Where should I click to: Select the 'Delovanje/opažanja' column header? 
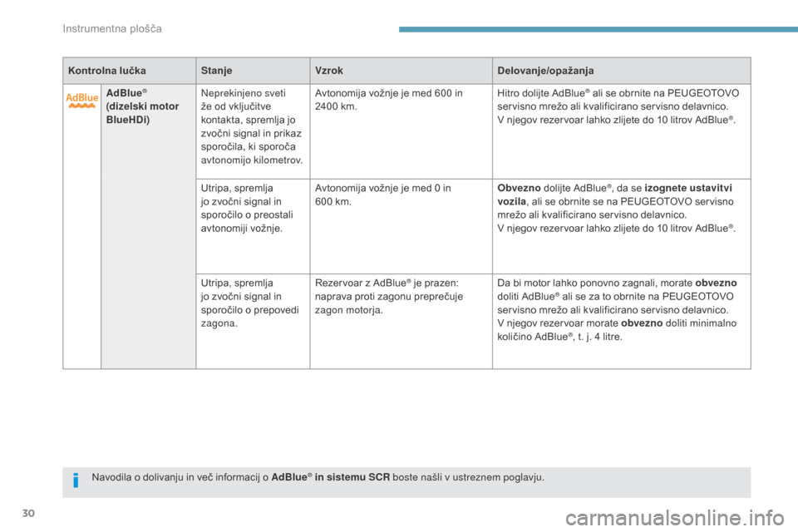point(622,71)
